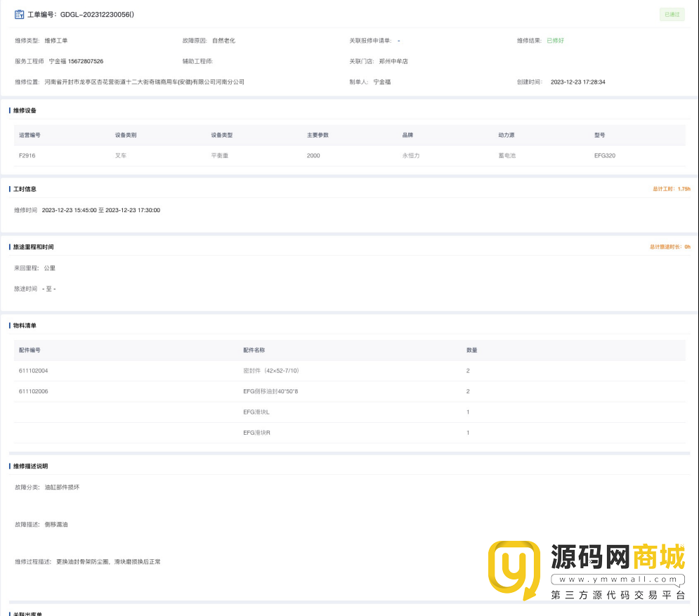Image resolution: width=699 pixels, height=616 pixels.
Task: Click the work order document icon
Action: coord(19,14)
